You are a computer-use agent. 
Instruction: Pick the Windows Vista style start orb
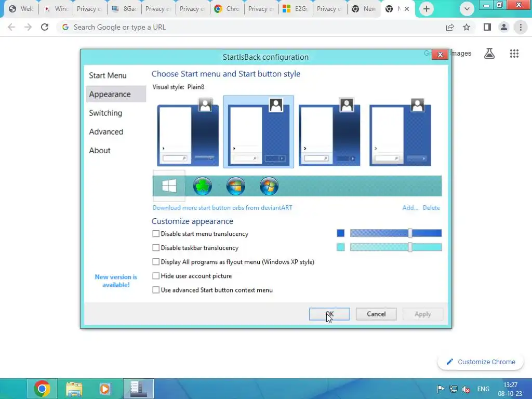click(x=236, y=186)
